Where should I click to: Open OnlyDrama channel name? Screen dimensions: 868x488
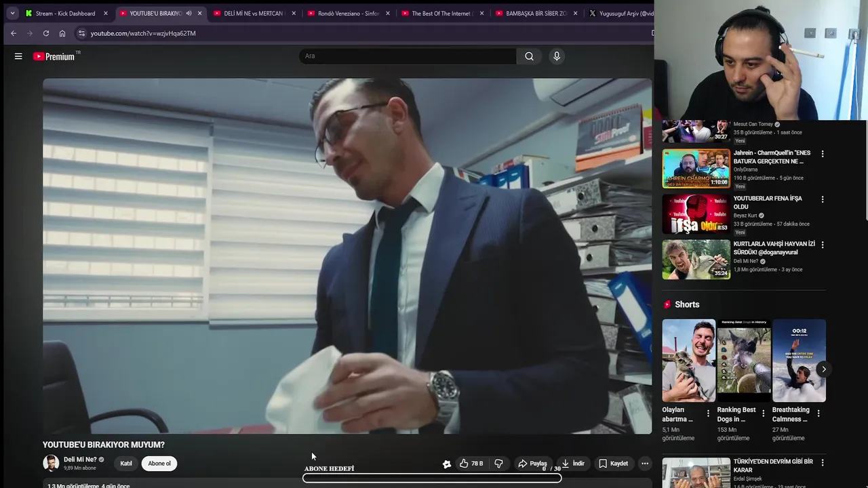[746, 169]
